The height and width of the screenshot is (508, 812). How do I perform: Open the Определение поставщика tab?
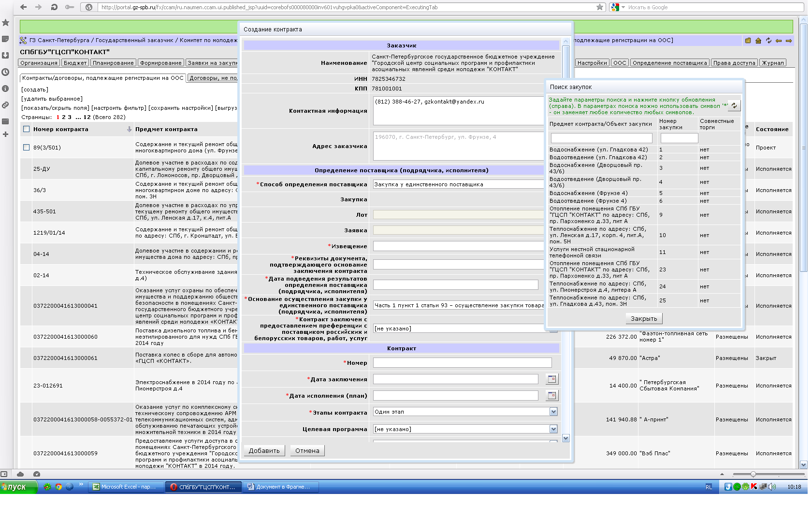click(670, 63)
